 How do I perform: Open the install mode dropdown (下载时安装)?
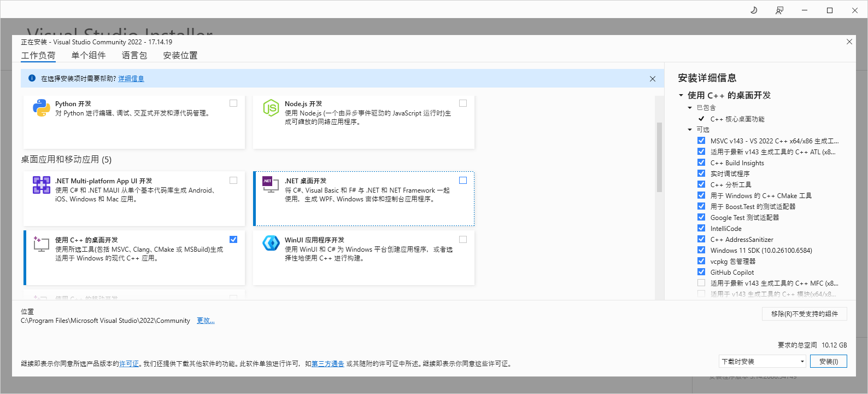pos(763,361)
